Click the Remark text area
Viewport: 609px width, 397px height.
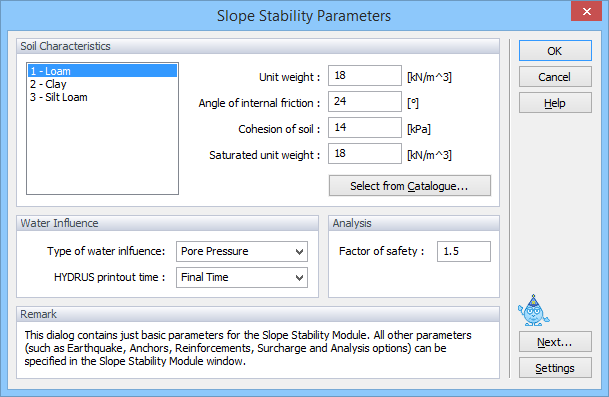coord(258,348)
